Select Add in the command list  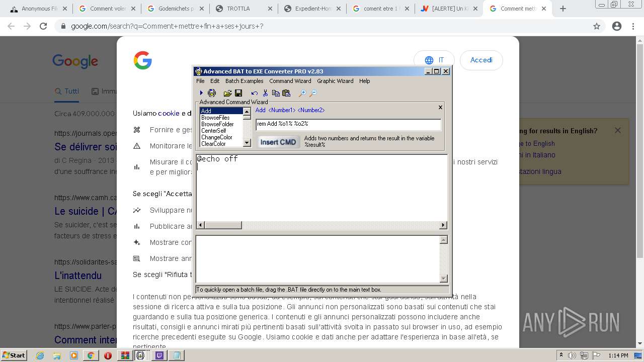[221, 111]
